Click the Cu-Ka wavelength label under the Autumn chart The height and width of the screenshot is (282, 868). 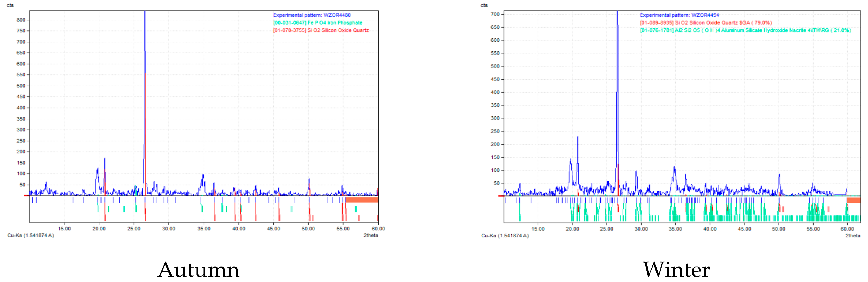(x=31, y=235)
